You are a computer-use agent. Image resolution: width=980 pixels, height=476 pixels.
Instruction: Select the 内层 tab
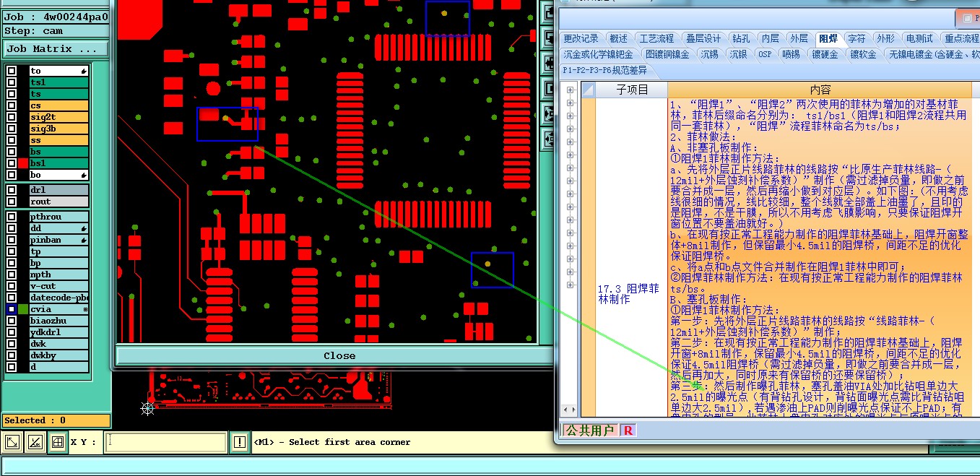click(771, 38)
